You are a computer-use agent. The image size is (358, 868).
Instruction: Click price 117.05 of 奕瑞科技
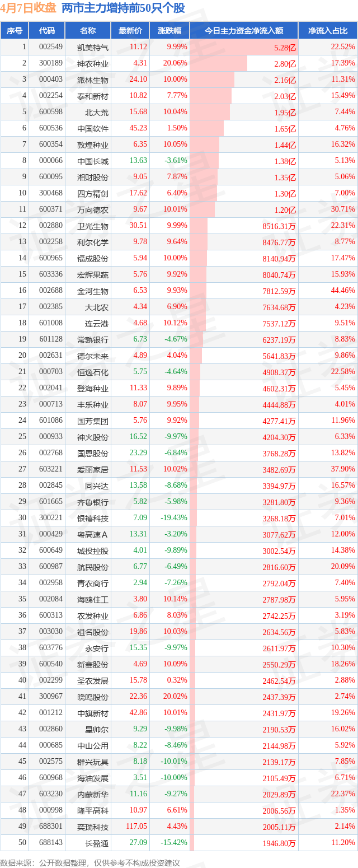click(x=136, y=827)
